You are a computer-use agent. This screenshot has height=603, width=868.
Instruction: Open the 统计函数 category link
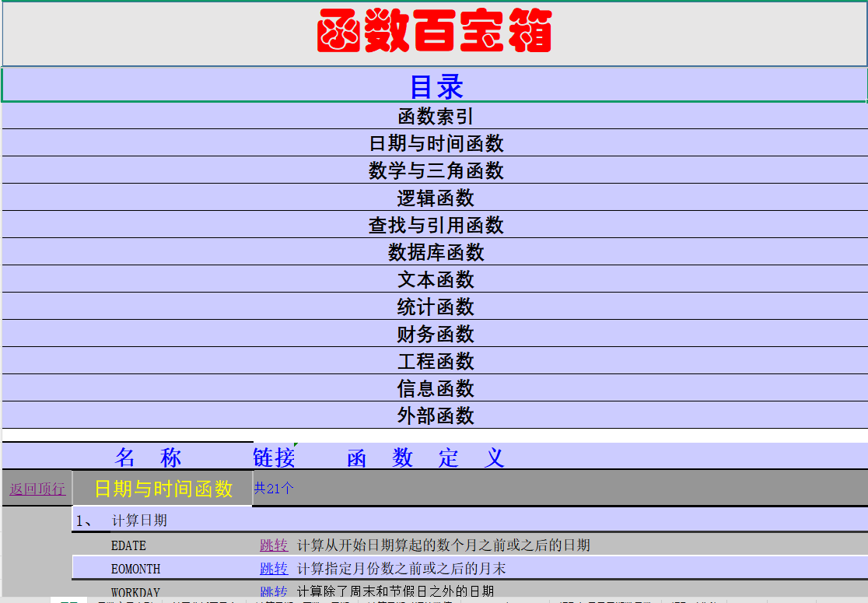tap(434, 307)
